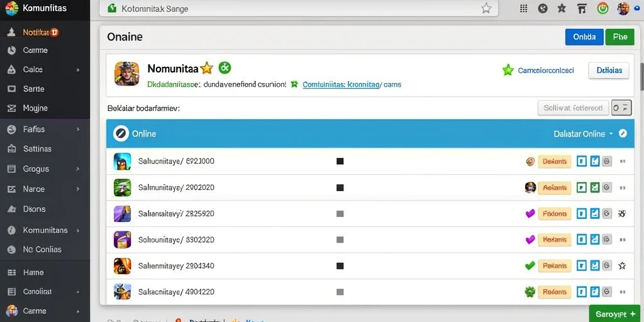The image size is (644, 322).
Task: Toggle the switch next to Solliwat fotioreotl
Action: click(621, 108)
